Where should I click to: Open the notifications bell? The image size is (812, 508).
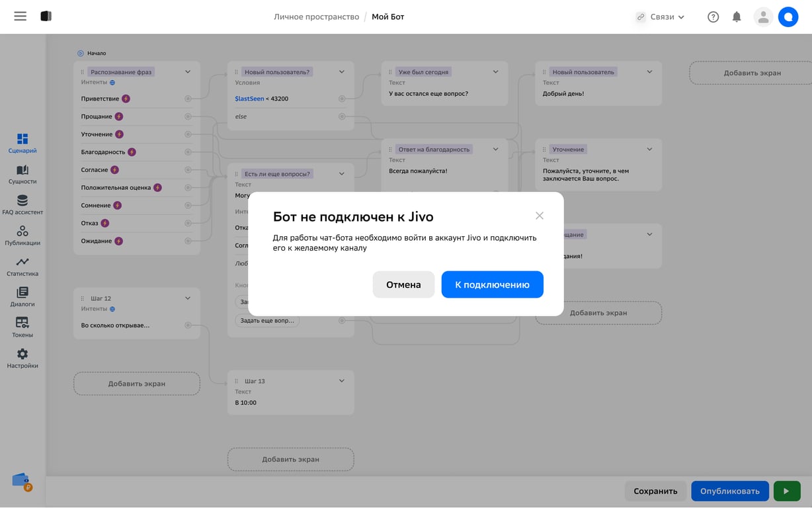[737, 17]
